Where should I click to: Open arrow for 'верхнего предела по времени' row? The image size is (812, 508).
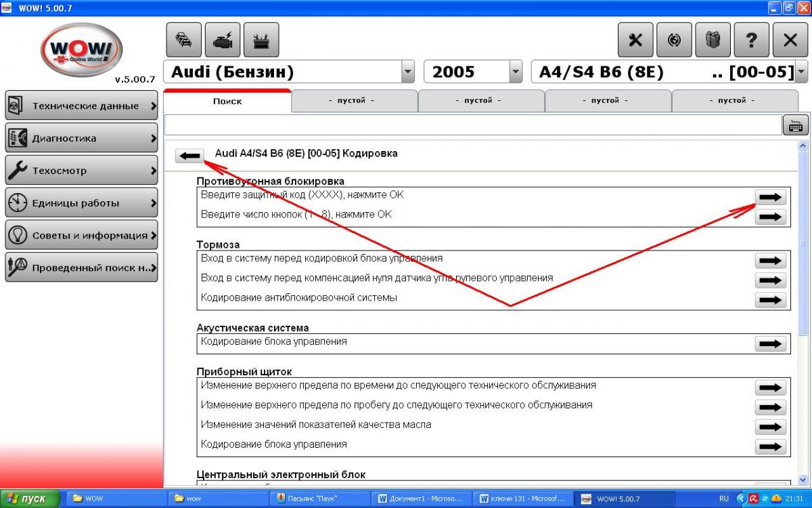(770, 387)
